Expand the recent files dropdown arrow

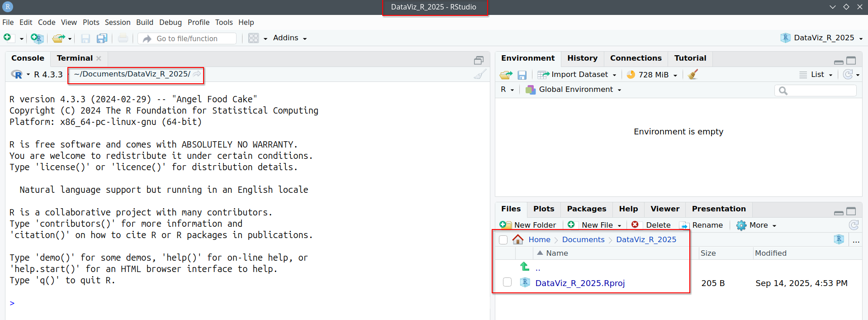coord(70,39)
